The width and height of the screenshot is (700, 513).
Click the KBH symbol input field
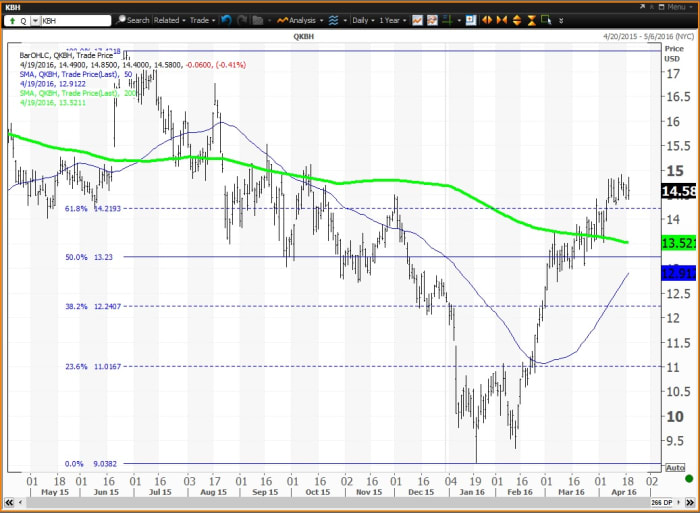[x=75, y=20]
